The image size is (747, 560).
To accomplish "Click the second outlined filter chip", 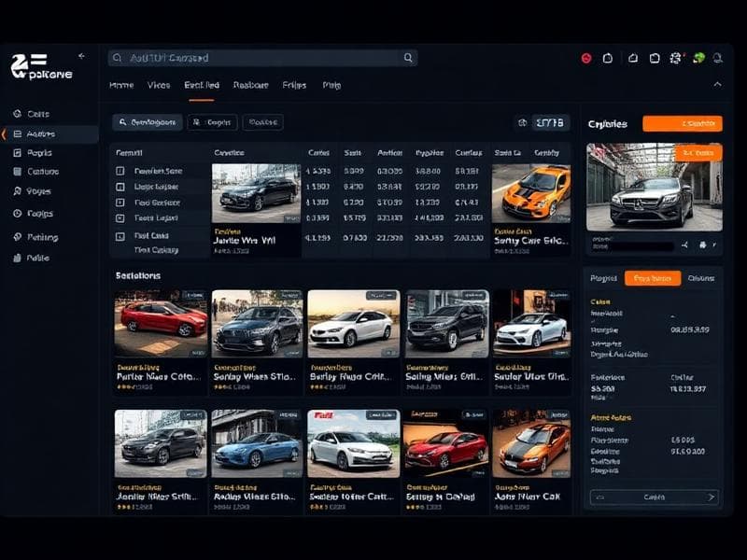I will tap(212, 122).
